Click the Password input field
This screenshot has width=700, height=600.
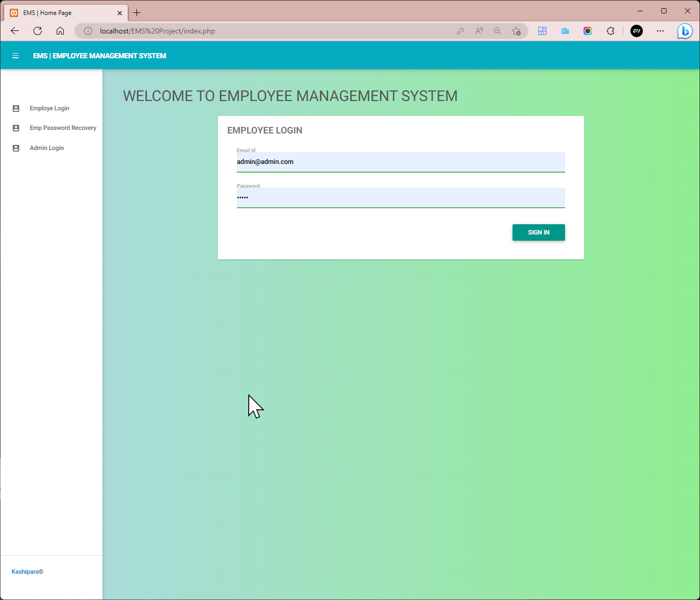click(401, 197)
